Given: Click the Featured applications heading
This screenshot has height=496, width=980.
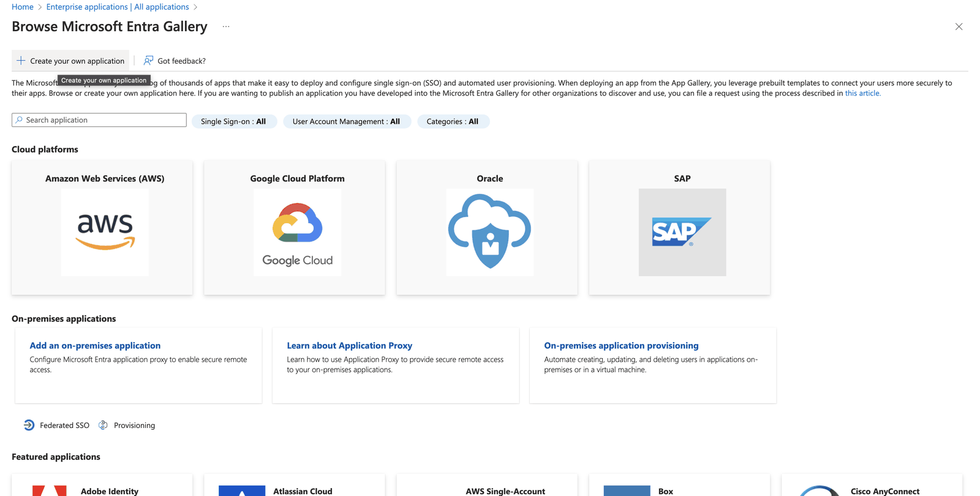Looking at the screenshot, I should coord(56,457).
